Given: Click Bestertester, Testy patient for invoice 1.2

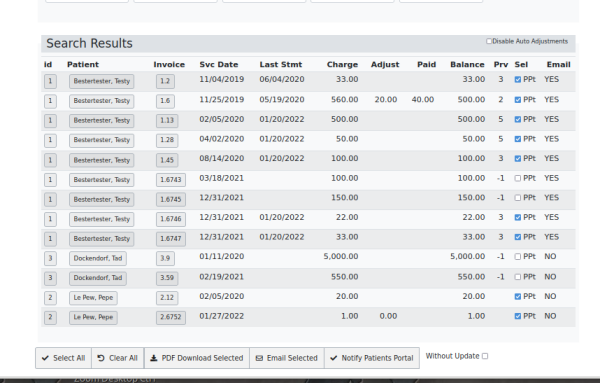Looking at the screenshot, I should pos(101,81).
